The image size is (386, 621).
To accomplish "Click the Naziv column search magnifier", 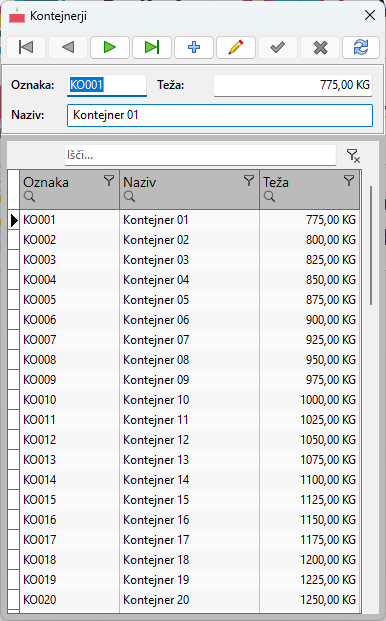I will [x=129, y=196].
